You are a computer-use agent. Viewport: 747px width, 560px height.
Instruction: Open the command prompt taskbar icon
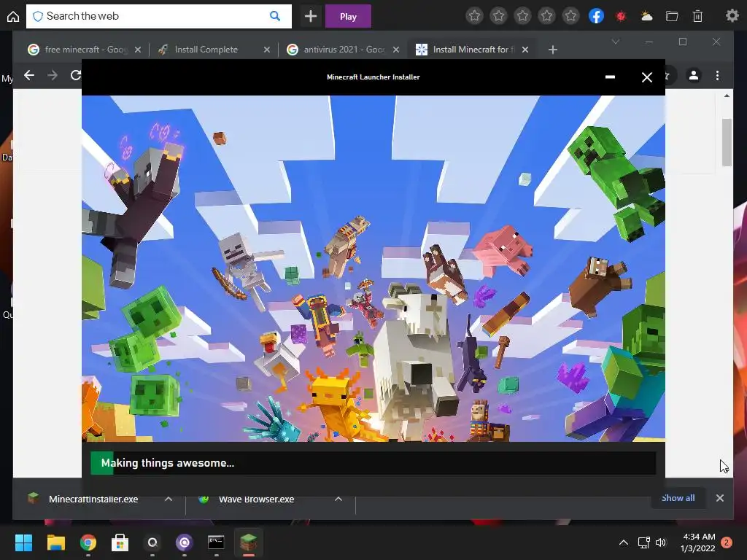(216, 542)
